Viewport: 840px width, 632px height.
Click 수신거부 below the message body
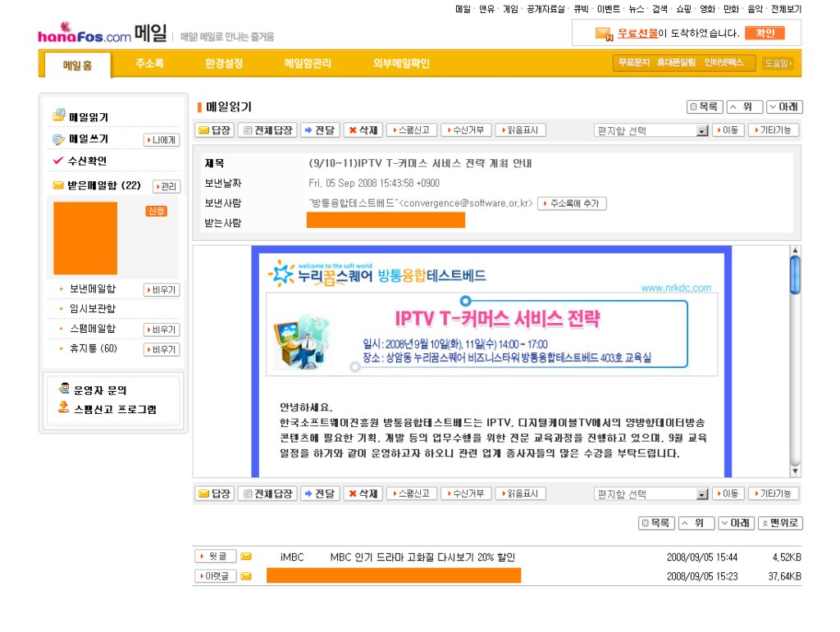tap(466, 493)
